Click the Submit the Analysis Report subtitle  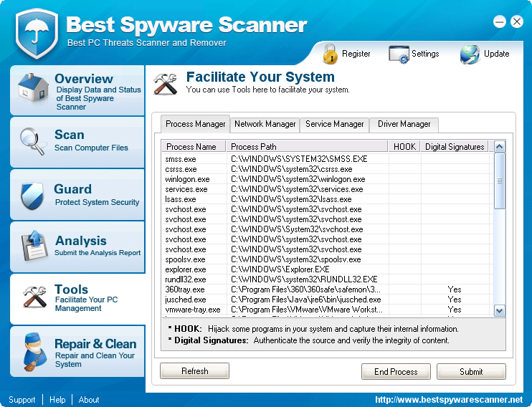click(98, 253)
